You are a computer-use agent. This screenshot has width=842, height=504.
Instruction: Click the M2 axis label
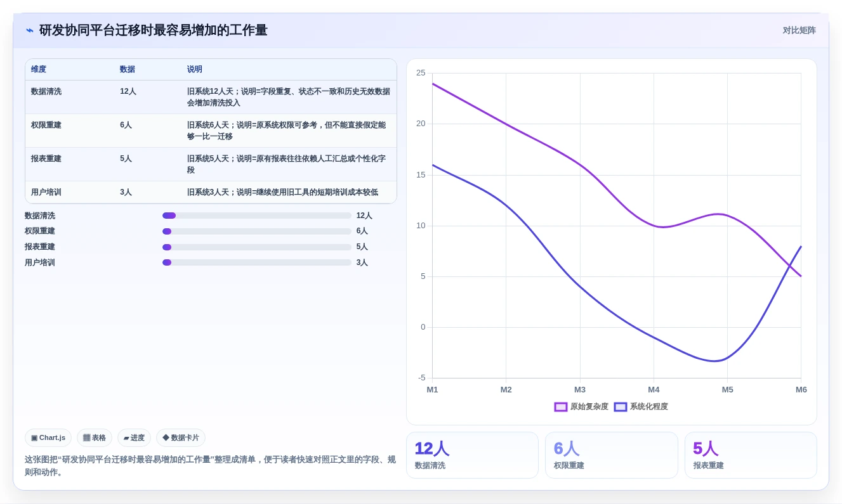point(506,390)
